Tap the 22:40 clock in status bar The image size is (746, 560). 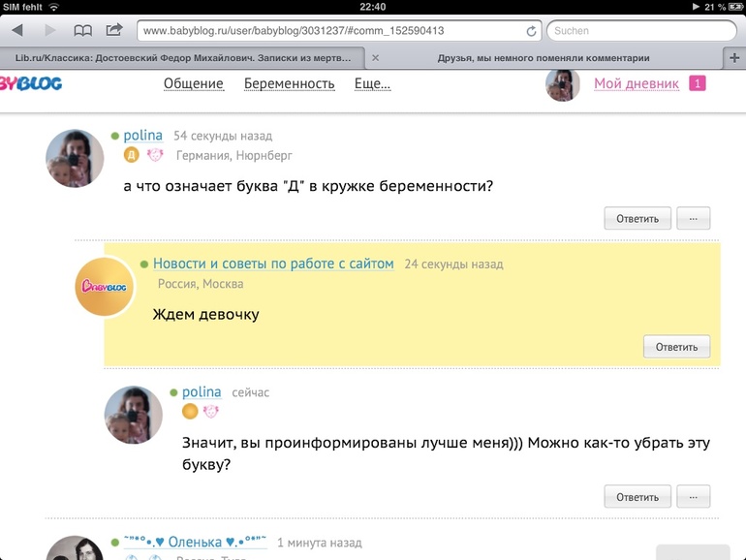tap(373, 7)
